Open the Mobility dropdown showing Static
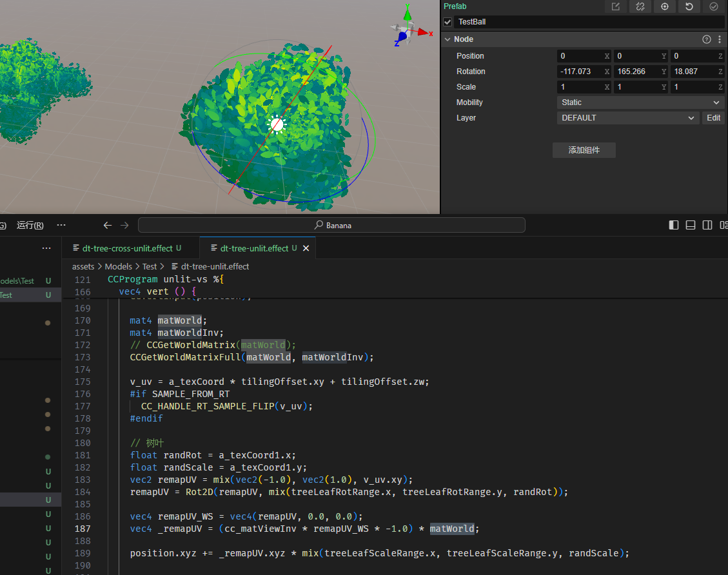 (x=640, y=102)
